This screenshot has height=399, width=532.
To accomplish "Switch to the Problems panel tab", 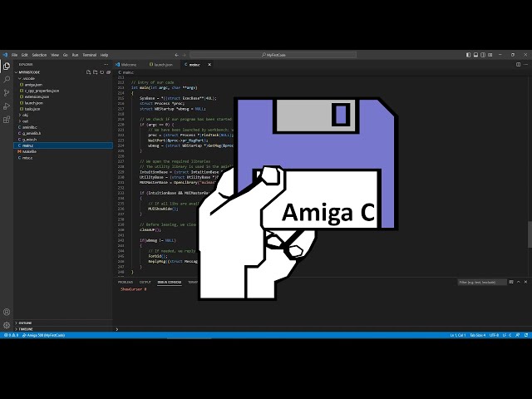I will (126, 283).
